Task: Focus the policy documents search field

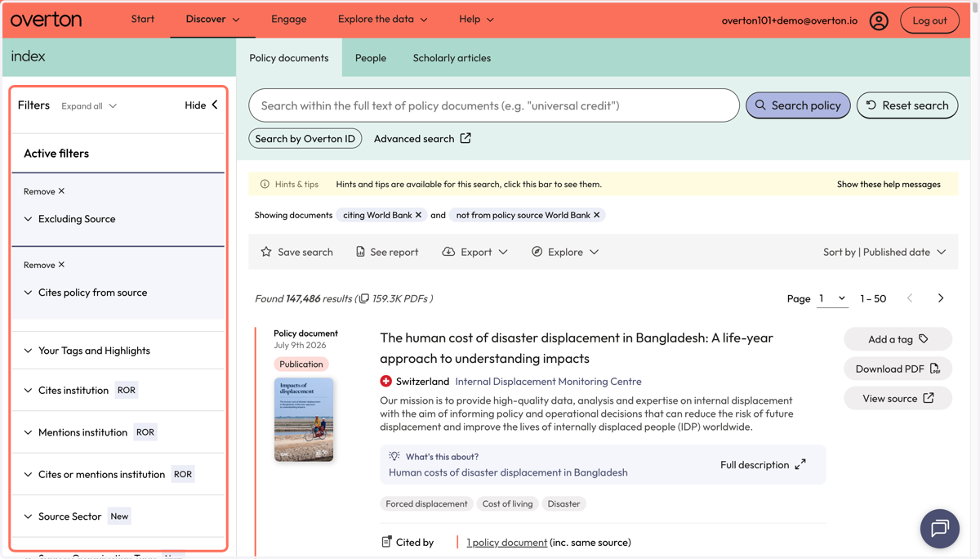Action: 494,105
